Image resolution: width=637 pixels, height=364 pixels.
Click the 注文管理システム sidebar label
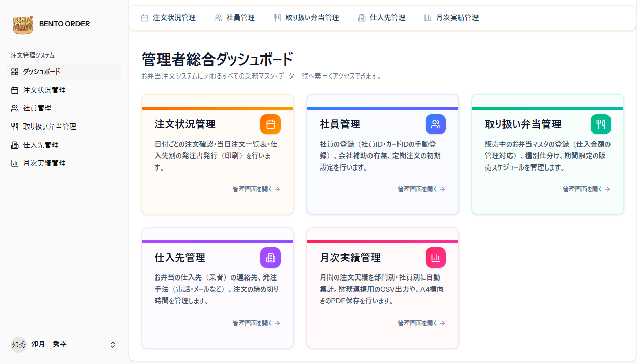click(x=33, y=55)
